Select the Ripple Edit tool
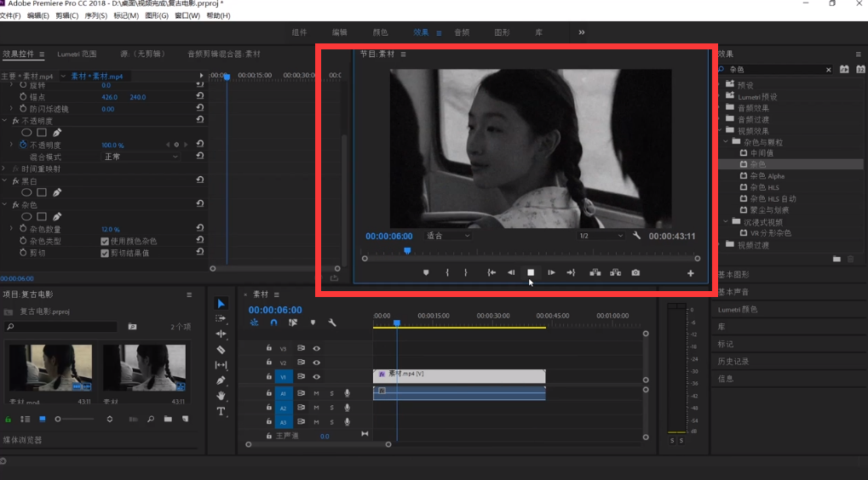 click(x=221, y=334)
